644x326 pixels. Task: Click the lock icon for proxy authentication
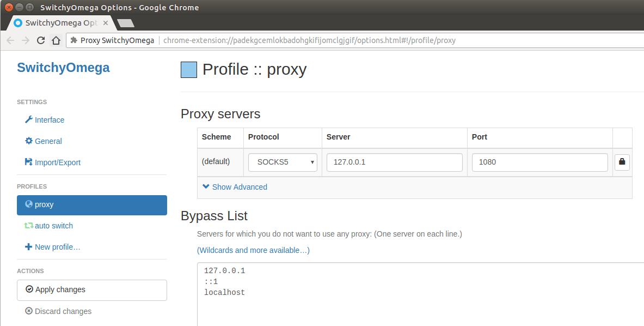click(622, 162)
